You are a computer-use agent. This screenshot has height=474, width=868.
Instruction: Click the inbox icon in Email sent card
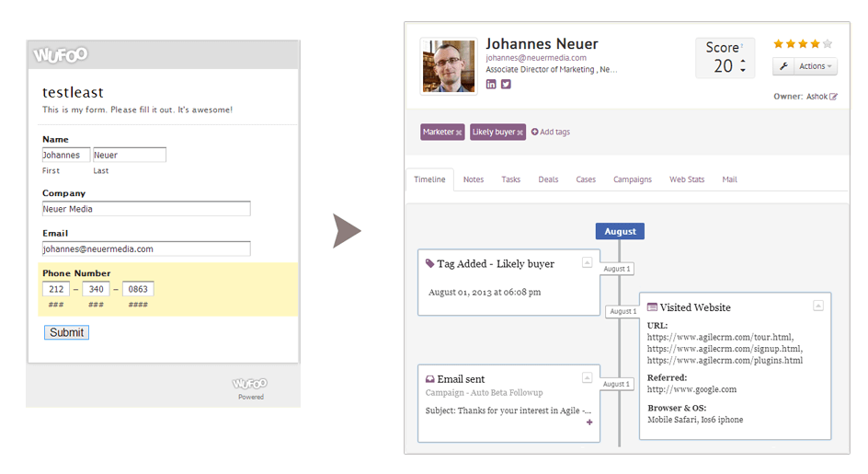[x=430, y=379]
